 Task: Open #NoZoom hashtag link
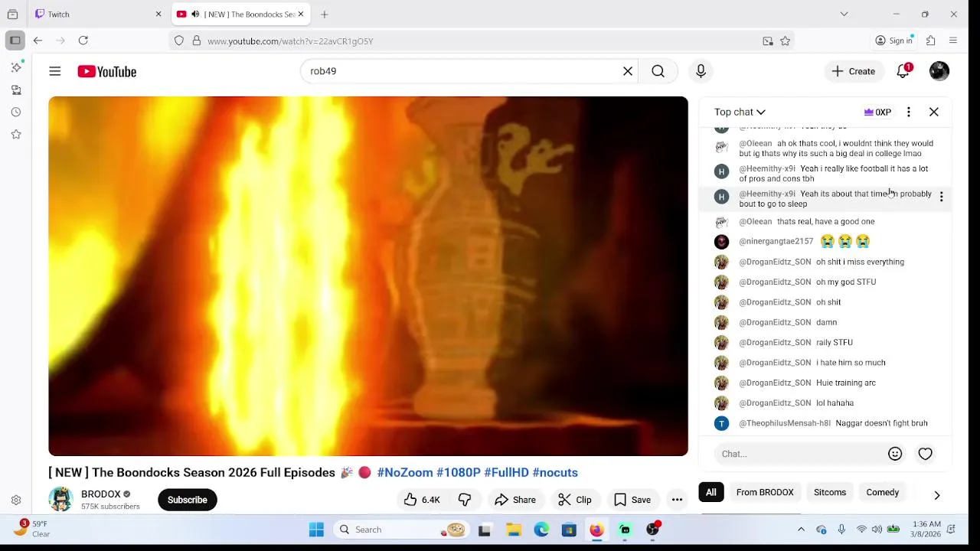(x=405, y=472)
